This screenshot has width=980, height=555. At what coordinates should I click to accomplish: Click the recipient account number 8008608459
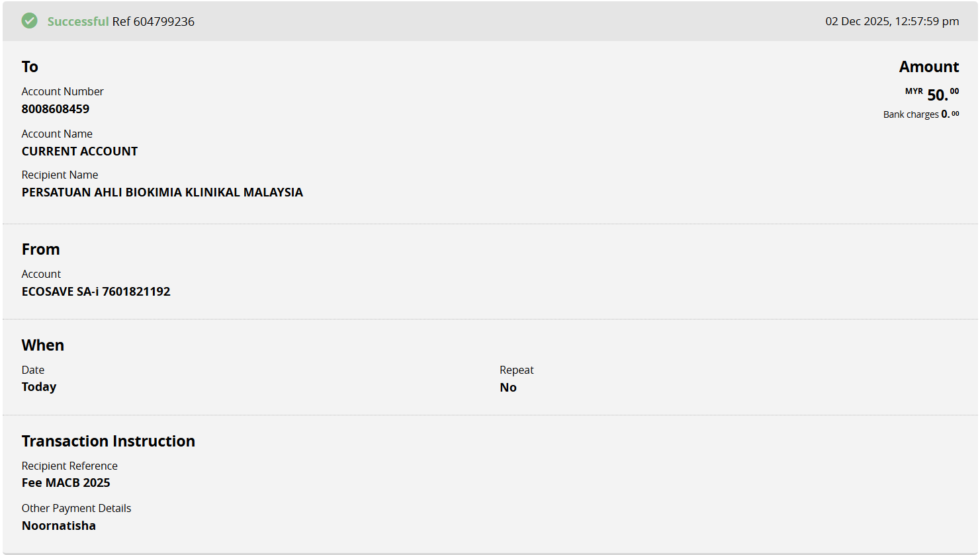[56, 109]
